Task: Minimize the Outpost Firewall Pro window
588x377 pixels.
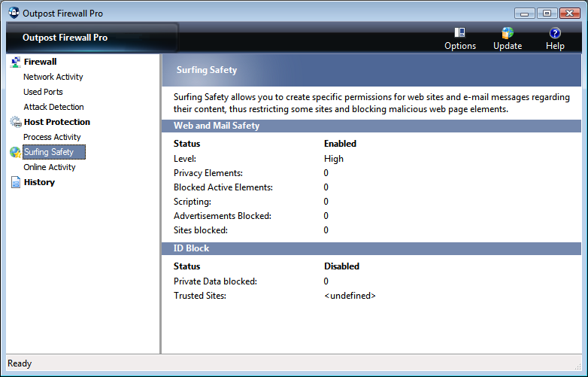Action: click(x=525, y=14)
